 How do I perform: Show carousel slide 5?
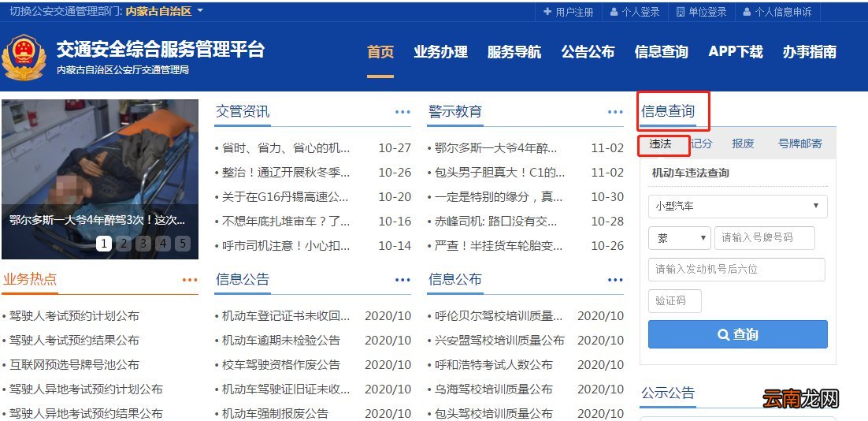point(183,243)
